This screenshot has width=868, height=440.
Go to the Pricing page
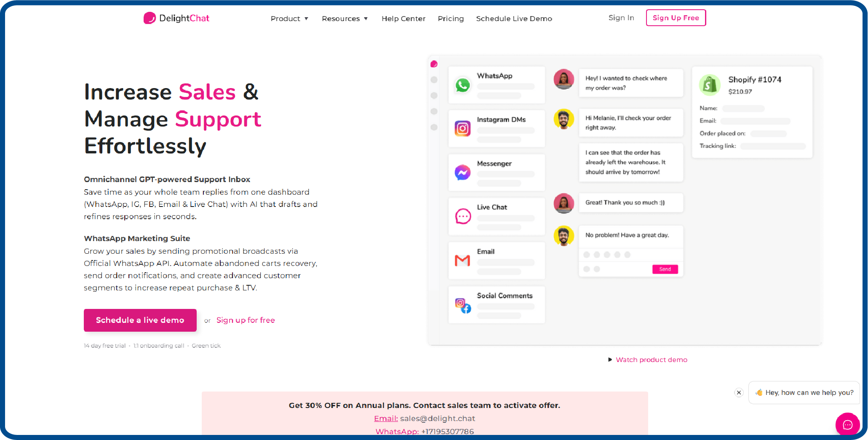pyautogui.click(x=451, y=19)
